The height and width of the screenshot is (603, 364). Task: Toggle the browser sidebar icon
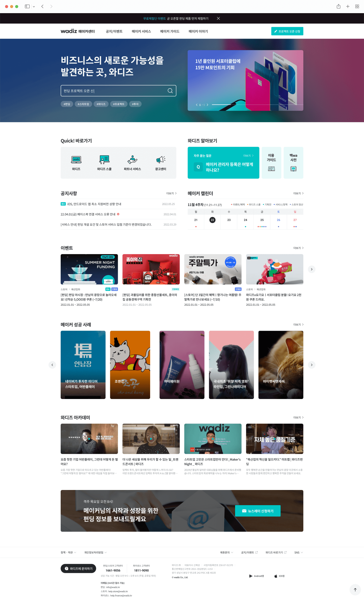pyautogui.click(x=27, y=6)
